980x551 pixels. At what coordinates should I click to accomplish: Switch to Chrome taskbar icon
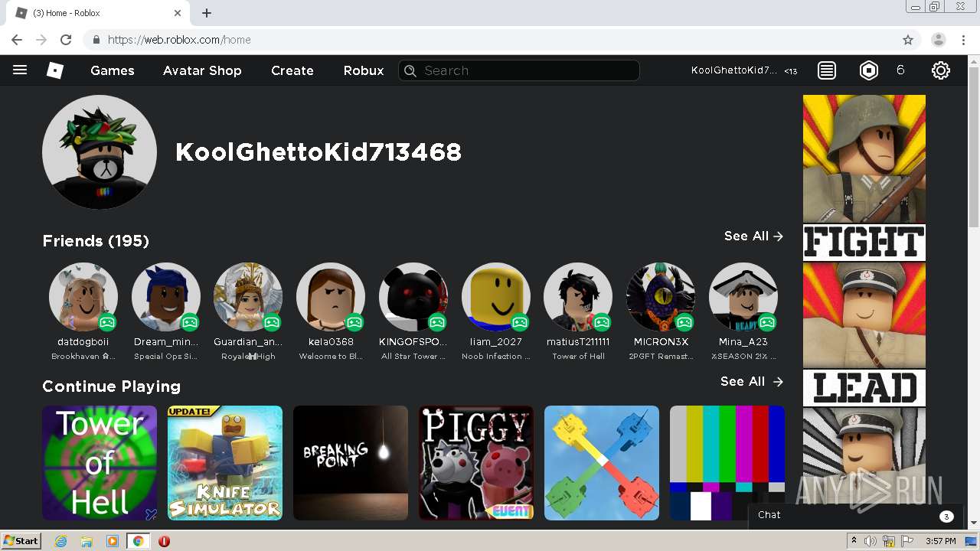point(138,541)
